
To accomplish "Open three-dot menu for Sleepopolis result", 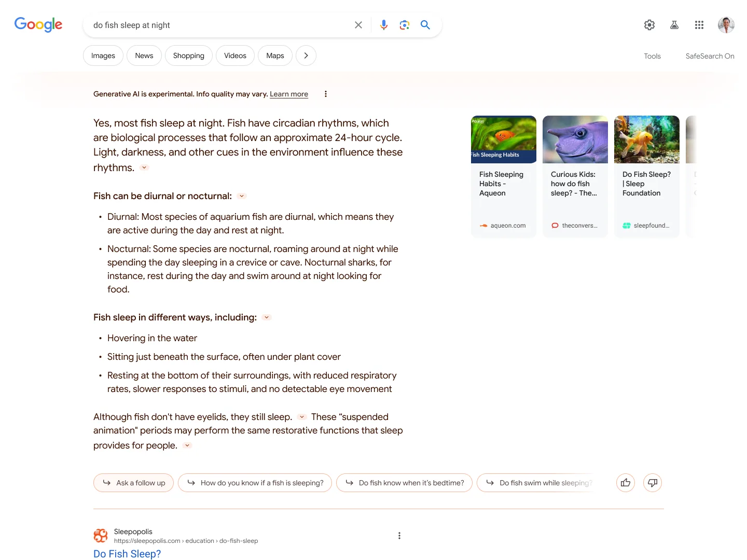I will coord(399,536).
